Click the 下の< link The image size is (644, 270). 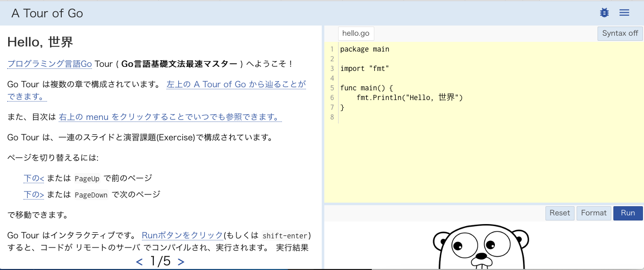(x=34, y=178)
